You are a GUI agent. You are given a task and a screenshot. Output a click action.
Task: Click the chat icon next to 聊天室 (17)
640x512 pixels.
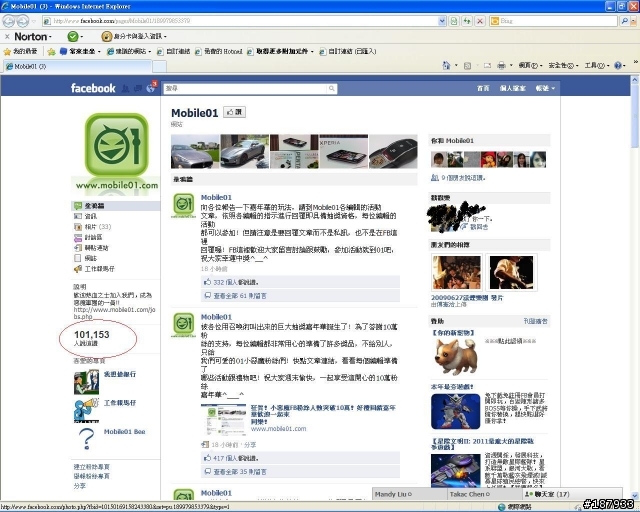coord(529,494)
